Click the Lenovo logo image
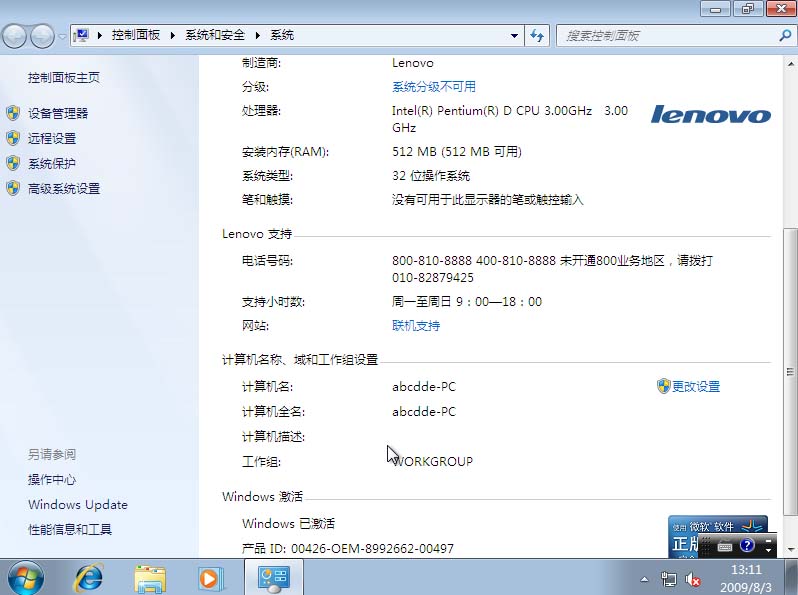The image size is (798, 595). coord(710,114)
